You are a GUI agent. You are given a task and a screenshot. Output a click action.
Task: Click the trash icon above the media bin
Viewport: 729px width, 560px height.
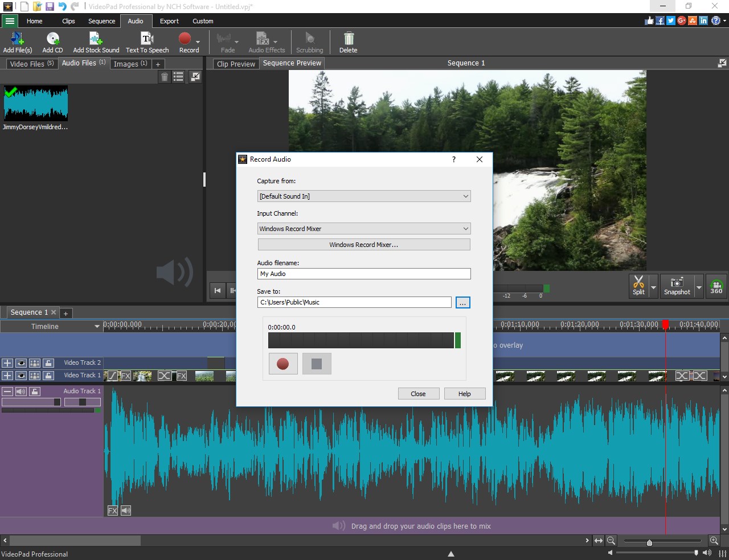click(x=165, y=77)
